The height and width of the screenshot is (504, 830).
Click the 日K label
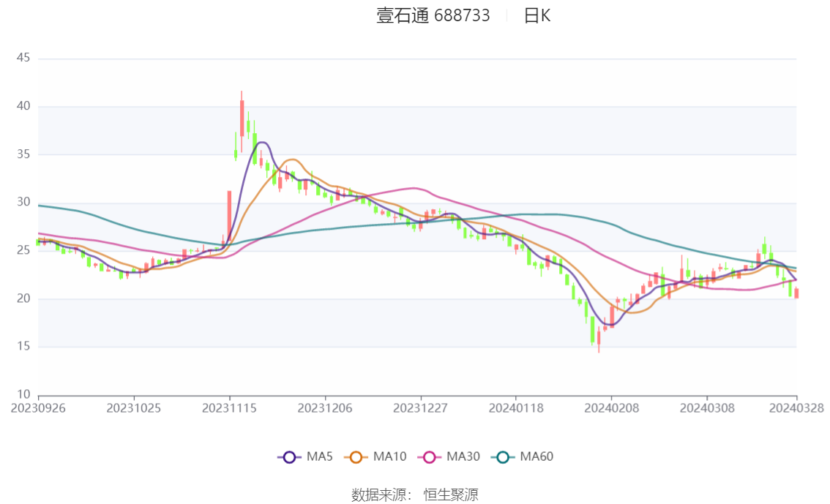536,16
